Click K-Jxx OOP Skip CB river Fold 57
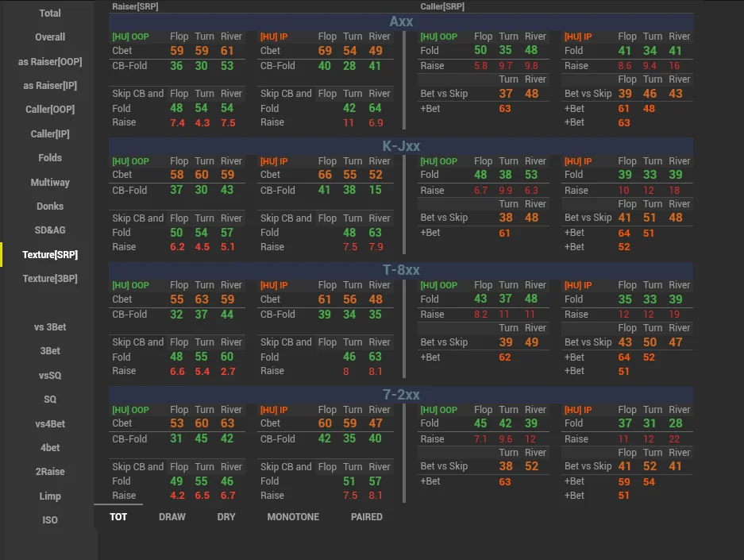 point(227,233)
